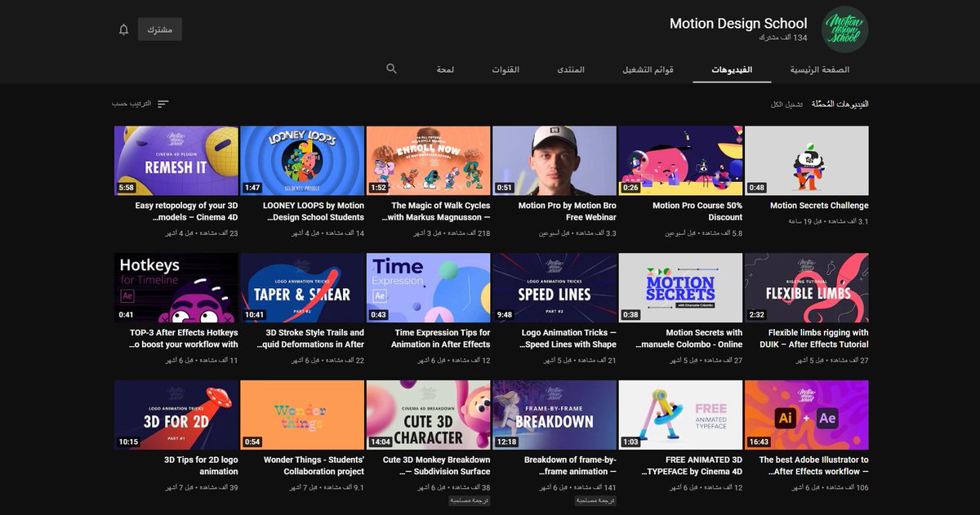Open the REMESH IT video thumbnail

pyautogui.click(x=176, y=161)
